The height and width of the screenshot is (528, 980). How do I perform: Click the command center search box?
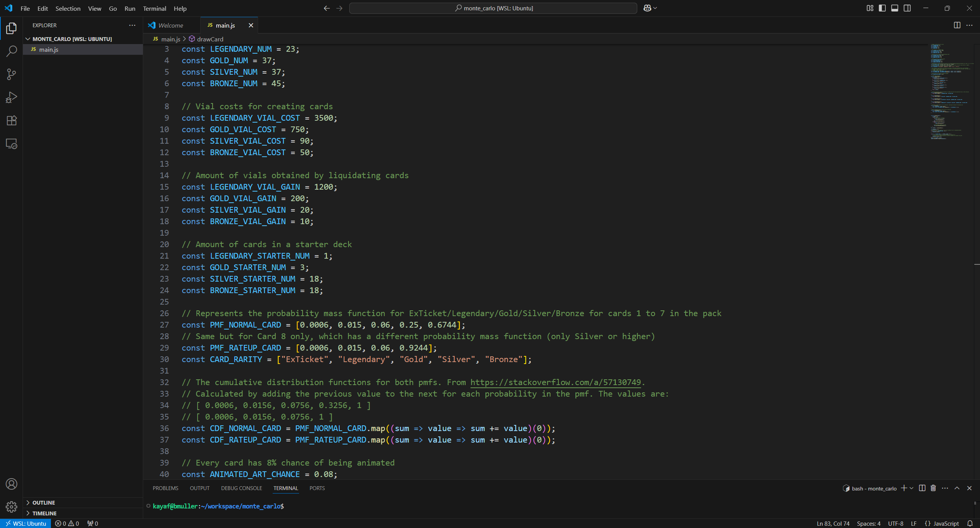pos(493,8)
